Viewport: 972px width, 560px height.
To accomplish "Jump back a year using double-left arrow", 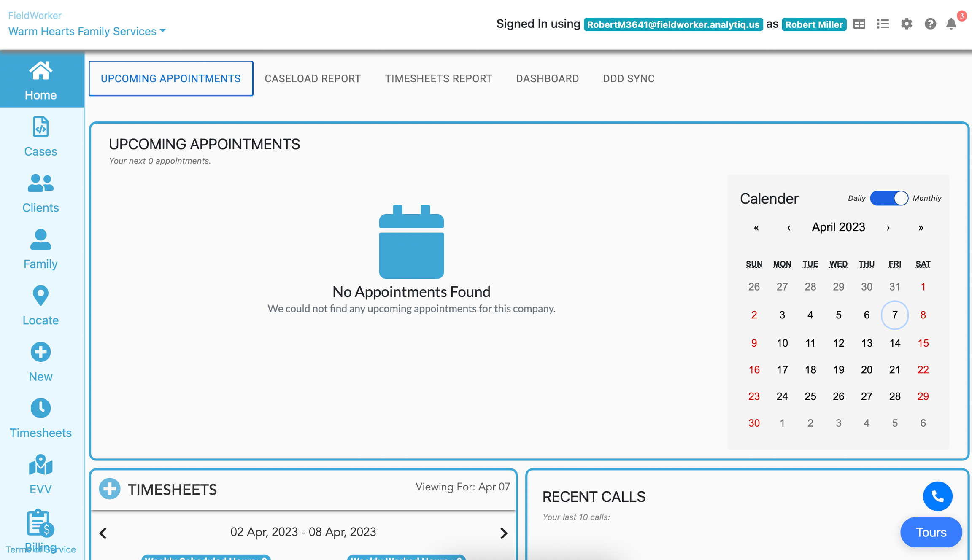I will pyautogui.click(x=756, y=228).
